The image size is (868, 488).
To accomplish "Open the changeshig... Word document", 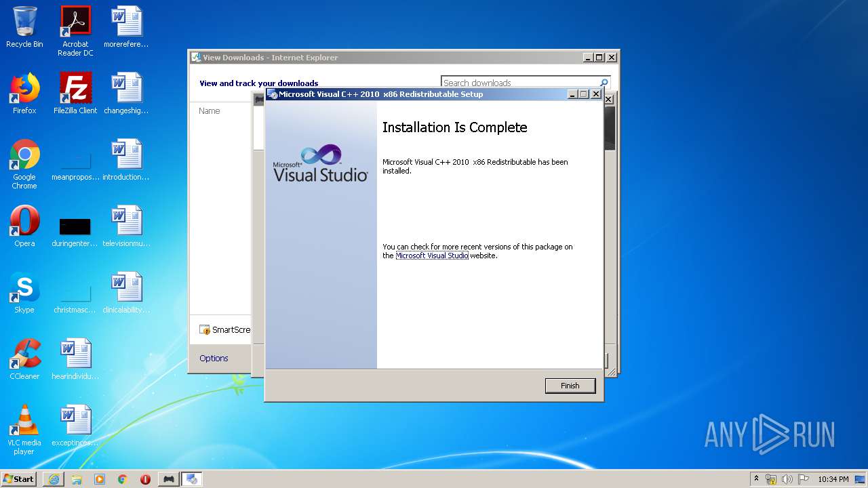I will click(x=126, y=94).
